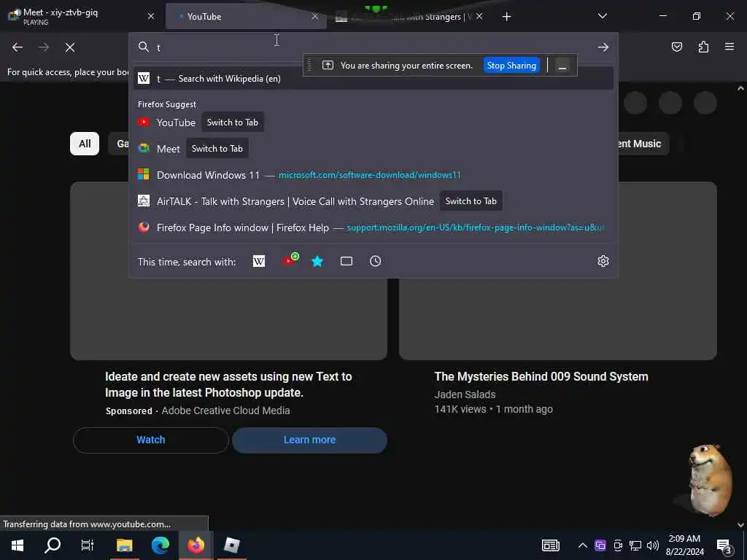Viewport: 747px width, 560px height.
Task: Click the Go arrow in address bar
Action: tap(603, 47)
